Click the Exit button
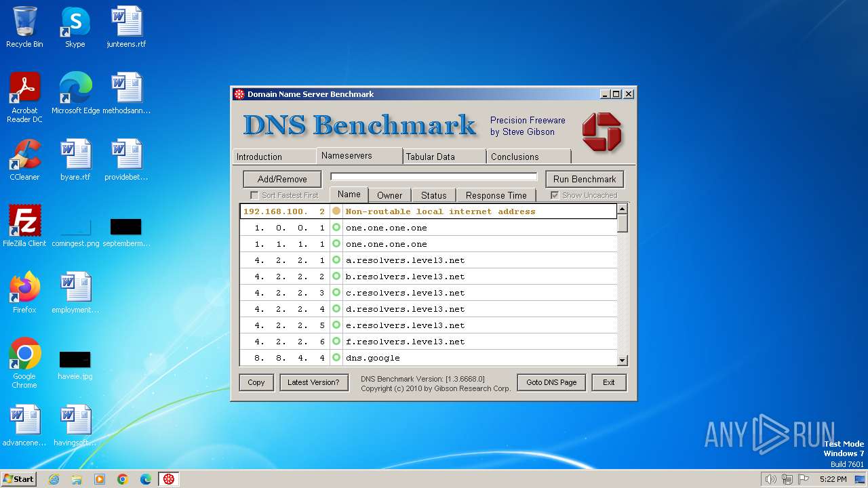 pyautogui.click(x=609, y=382)
